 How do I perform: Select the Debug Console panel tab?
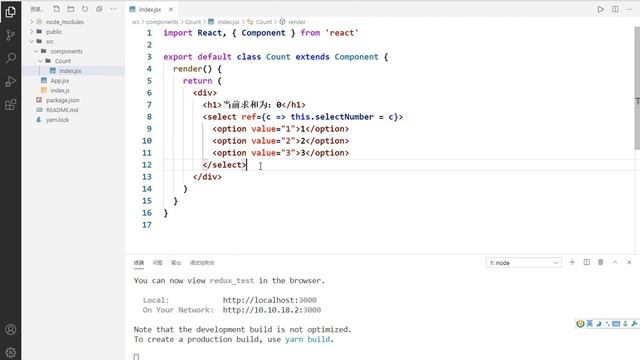[x=202, y=262]
